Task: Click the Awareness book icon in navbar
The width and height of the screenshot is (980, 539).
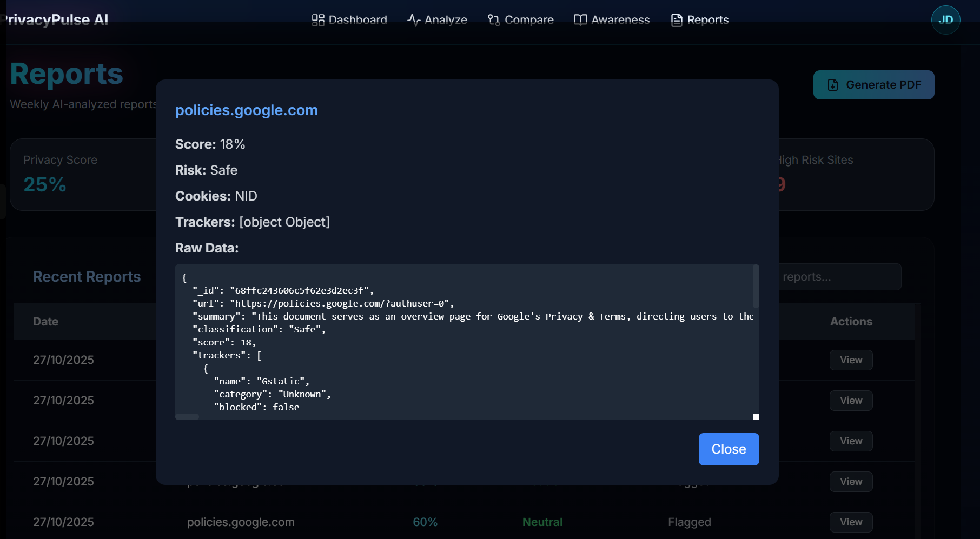Action: click(580, 20)
